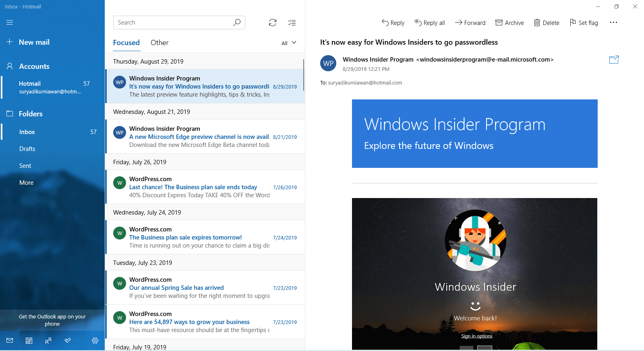Show More folders
This screenshot has height=351, width=644.
click(x=52, y=182)
